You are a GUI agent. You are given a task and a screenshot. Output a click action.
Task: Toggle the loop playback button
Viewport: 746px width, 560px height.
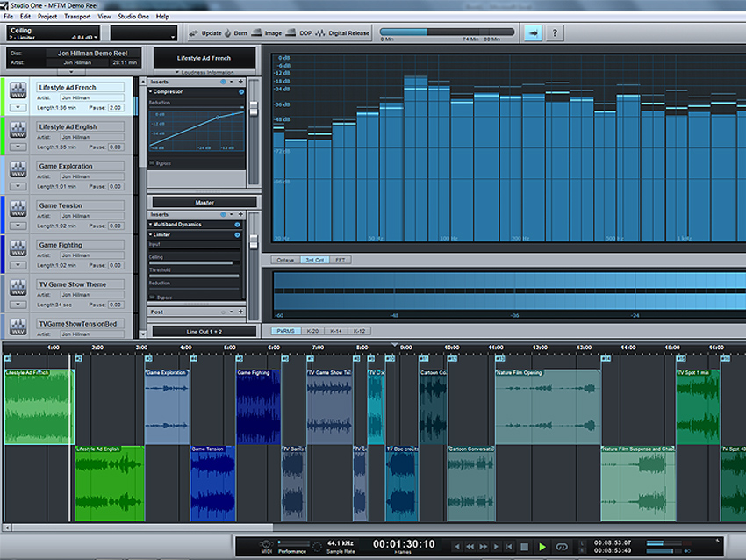click(x=562, y=546)
